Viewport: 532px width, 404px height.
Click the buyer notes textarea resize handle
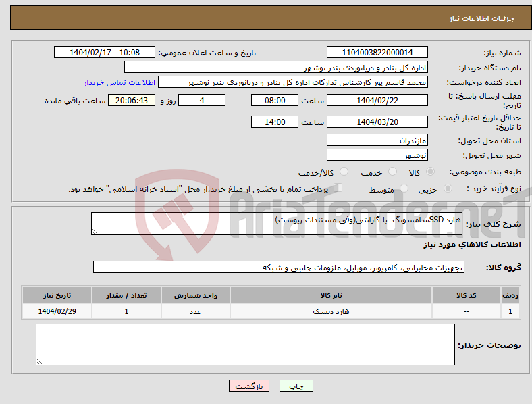tap(39, 362)
